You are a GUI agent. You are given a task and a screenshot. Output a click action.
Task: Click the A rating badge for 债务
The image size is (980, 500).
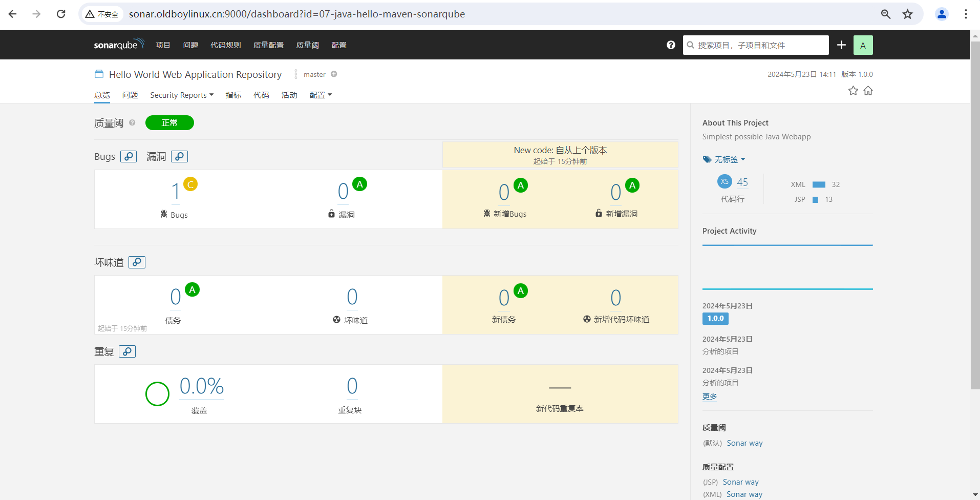[x=193, y=290]
